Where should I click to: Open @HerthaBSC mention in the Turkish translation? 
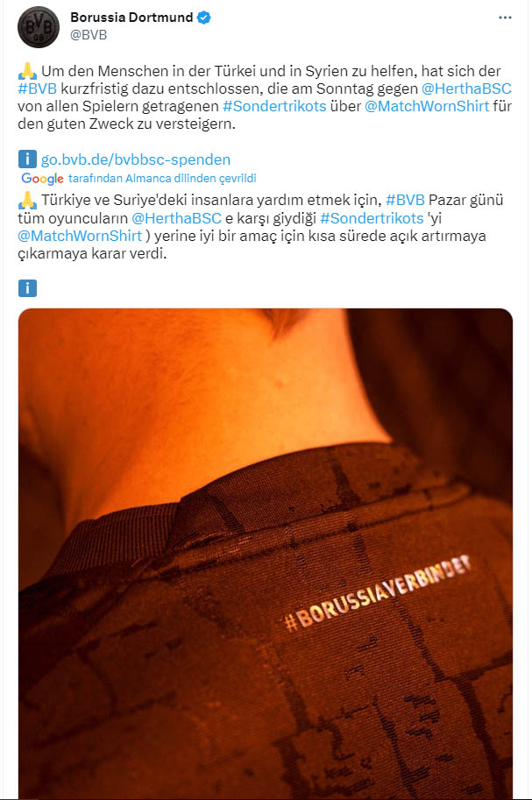click(x=177, y=218)
